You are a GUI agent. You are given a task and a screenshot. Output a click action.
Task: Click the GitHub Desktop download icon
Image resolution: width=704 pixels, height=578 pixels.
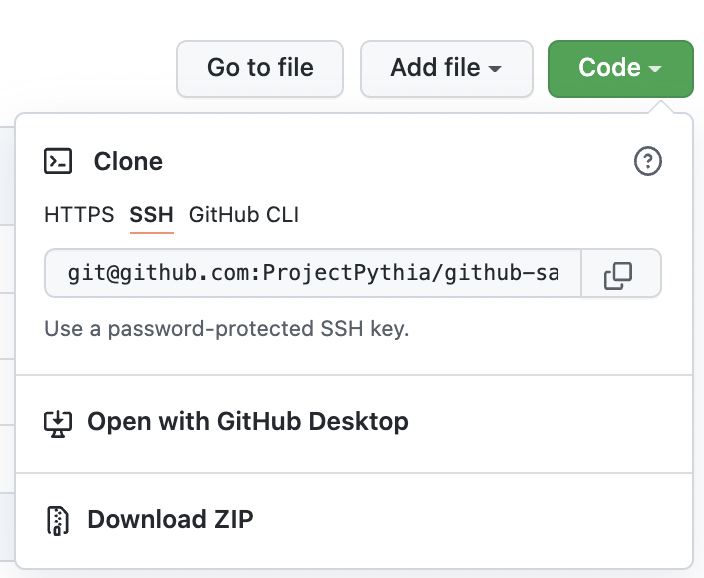pyautogui.click(x=59, y=422)
